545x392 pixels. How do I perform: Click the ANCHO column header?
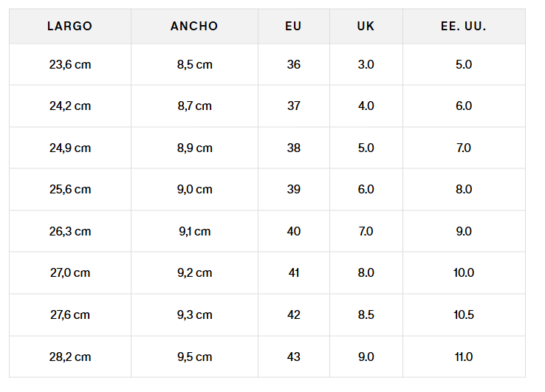tap(194, 26)
